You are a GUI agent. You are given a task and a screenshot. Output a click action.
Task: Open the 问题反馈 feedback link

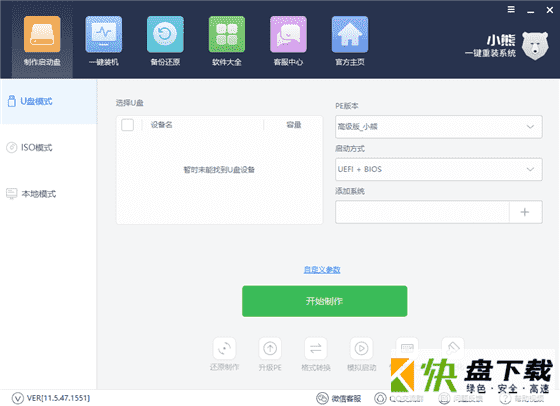coord(461,399)
